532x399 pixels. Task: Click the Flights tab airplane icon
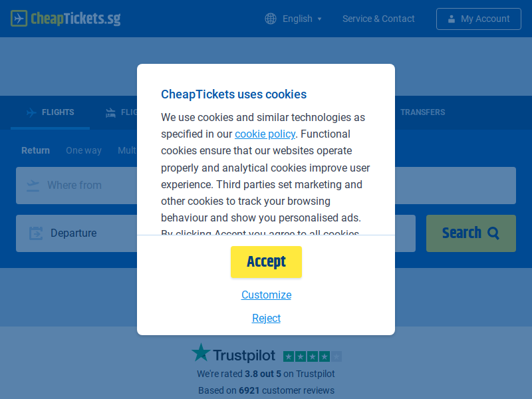coord(31,112)
